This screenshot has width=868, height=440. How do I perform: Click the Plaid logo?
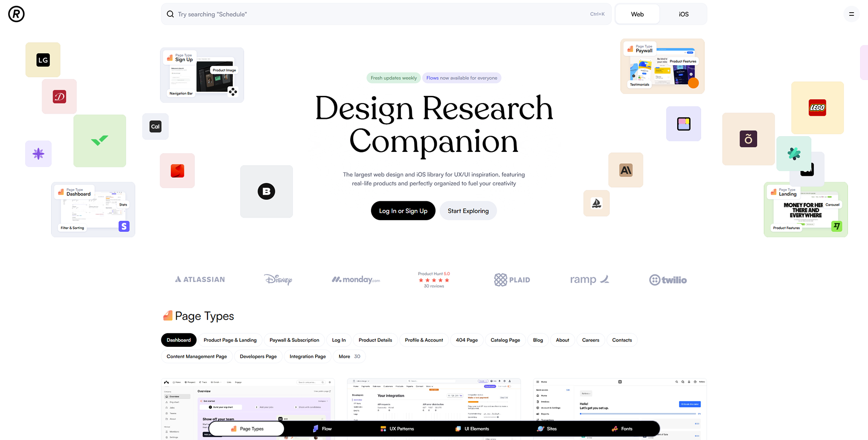[x=512, y=280]
